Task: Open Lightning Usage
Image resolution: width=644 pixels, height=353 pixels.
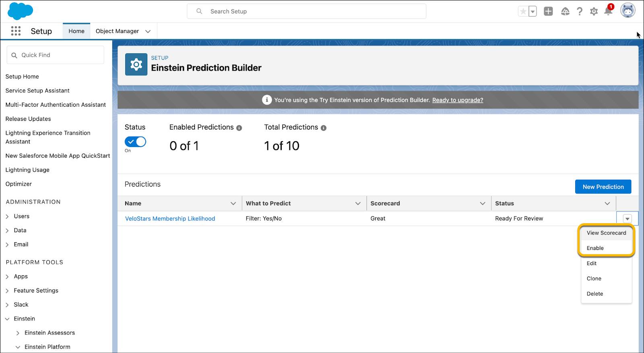Action: pos(27,170)
